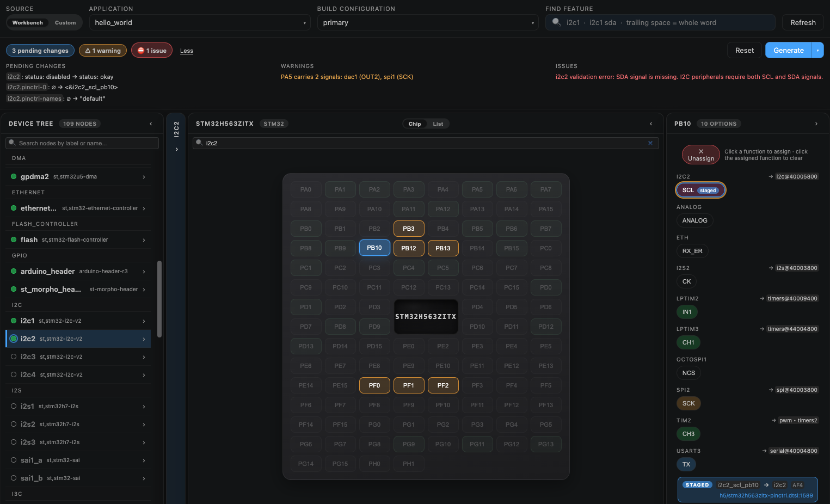Switch to List view tab
The height and width of the screenshot is (504, 830).
438,124
